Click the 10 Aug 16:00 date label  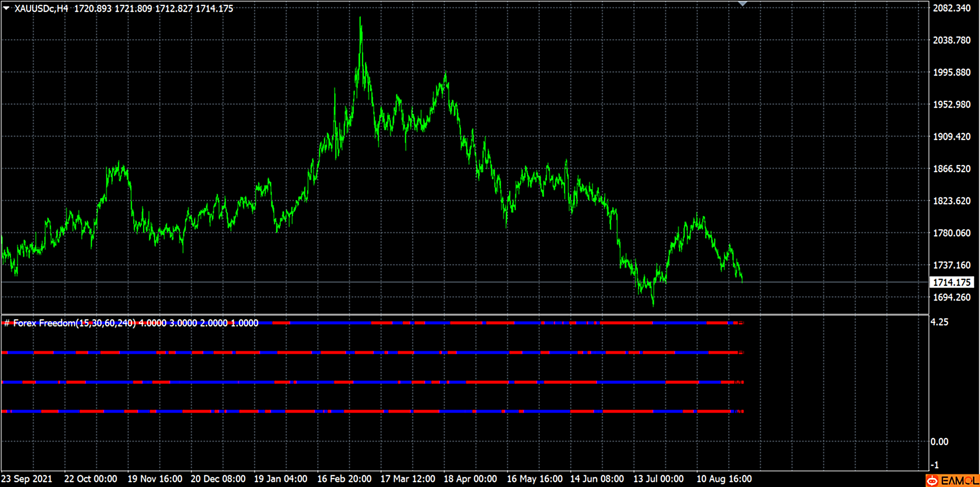(x=724, y=479)
